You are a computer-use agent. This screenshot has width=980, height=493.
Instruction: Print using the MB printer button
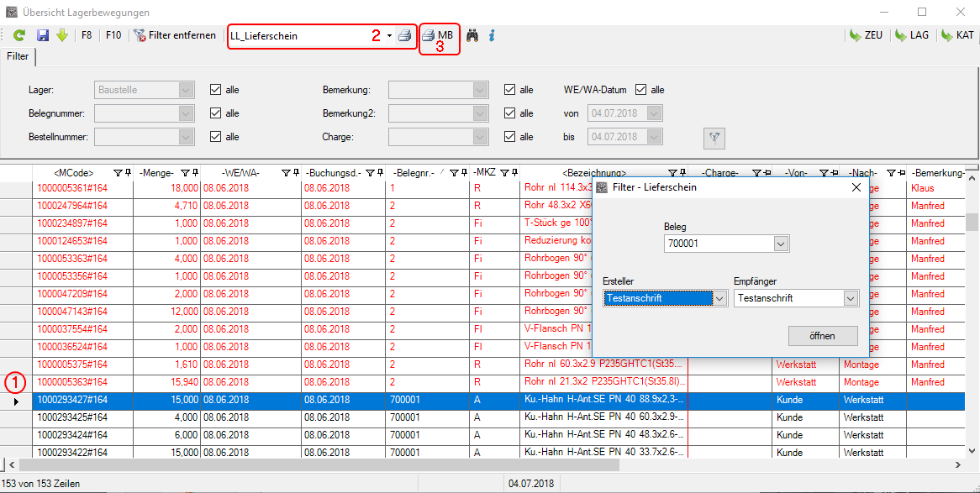tap(438, 36)
